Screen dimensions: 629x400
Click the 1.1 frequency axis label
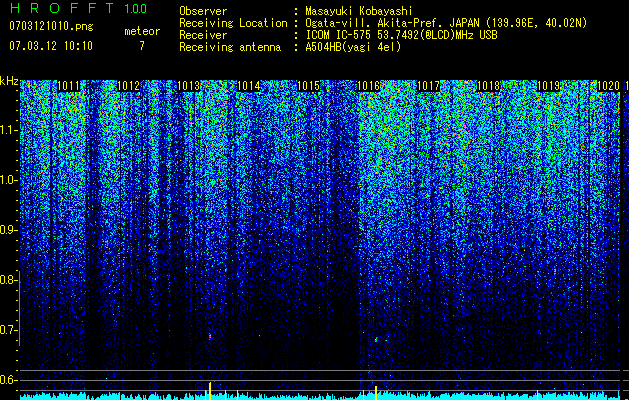point(8,130)
